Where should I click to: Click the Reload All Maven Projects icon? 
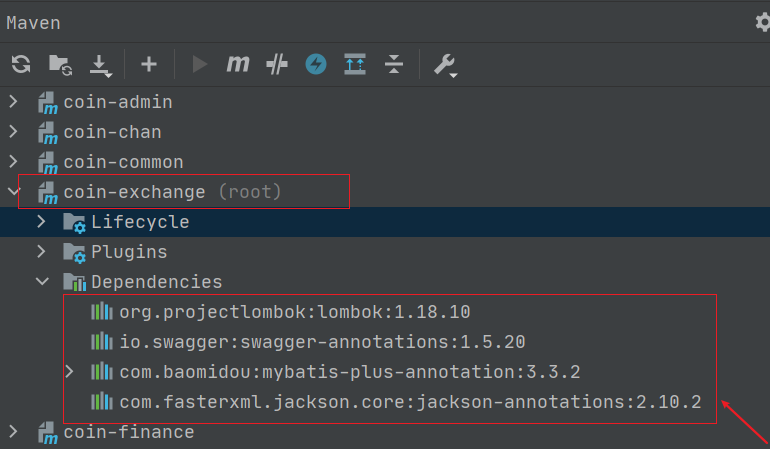[21, 65]
